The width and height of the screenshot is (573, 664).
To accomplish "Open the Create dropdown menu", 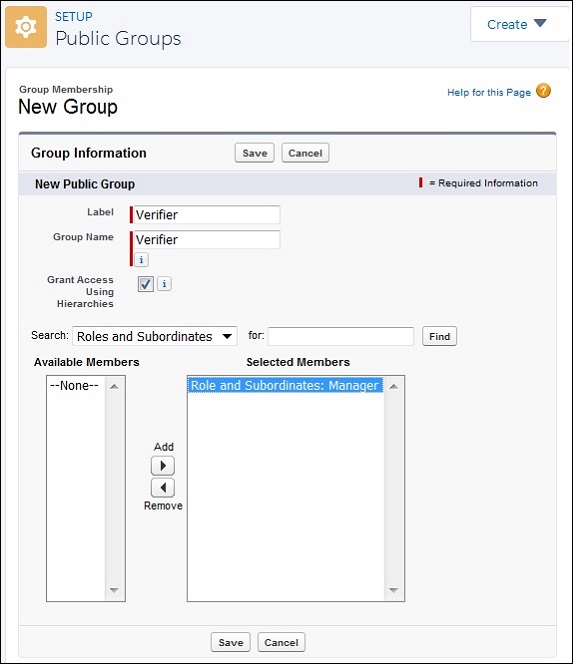I will pos(519,24).
